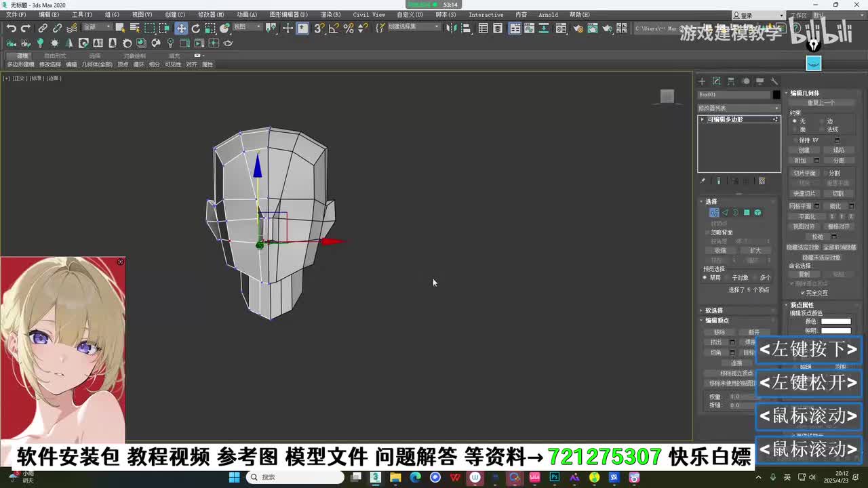
Task: Toggle the Angle Snap icon
Action: [x=334, y=28]
